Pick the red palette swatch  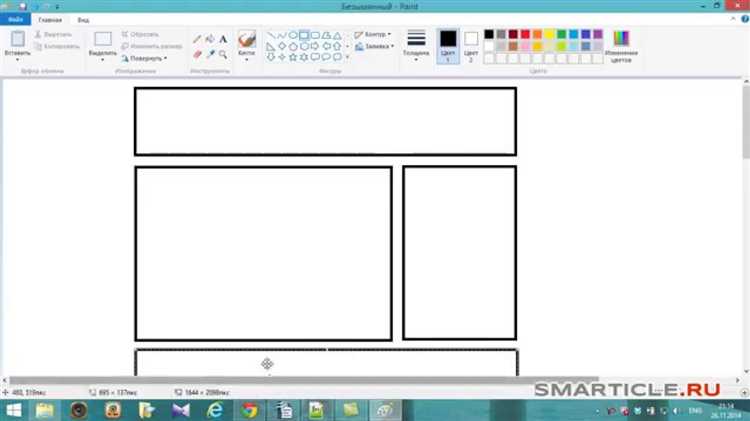coord(525,34)
